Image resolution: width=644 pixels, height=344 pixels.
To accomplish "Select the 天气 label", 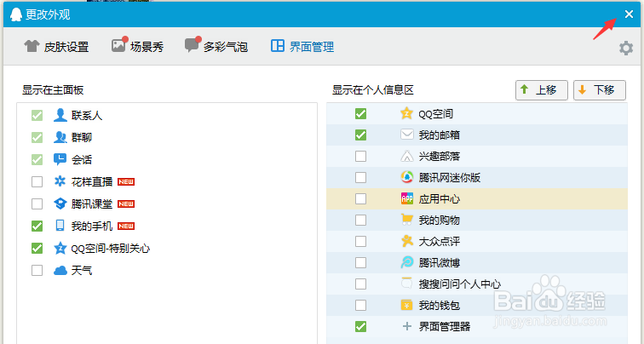I will click(x=81, y=270).
